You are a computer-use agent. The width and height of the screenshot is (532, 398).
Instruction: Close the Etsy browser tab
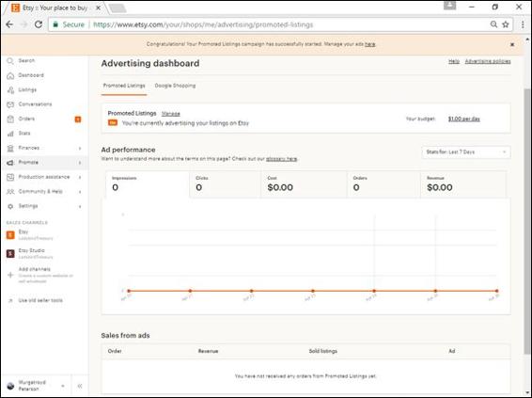coord(98,8)
